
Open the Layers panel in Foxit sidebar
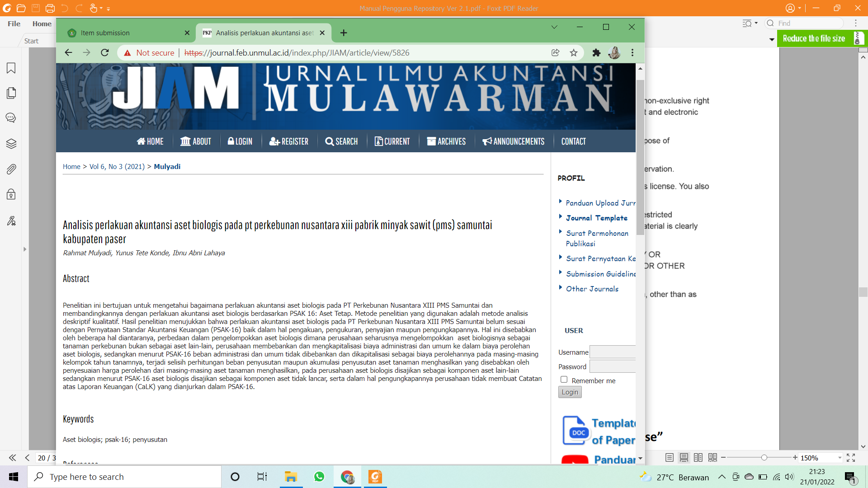coord(11,144)
